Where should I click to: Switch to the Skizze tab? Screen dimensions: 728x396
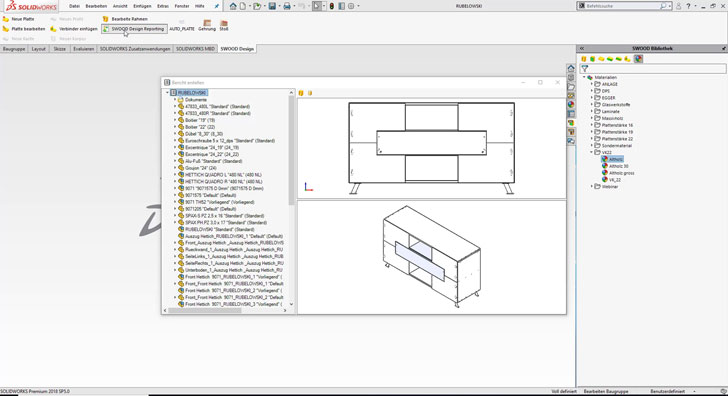tap(59, 49)
